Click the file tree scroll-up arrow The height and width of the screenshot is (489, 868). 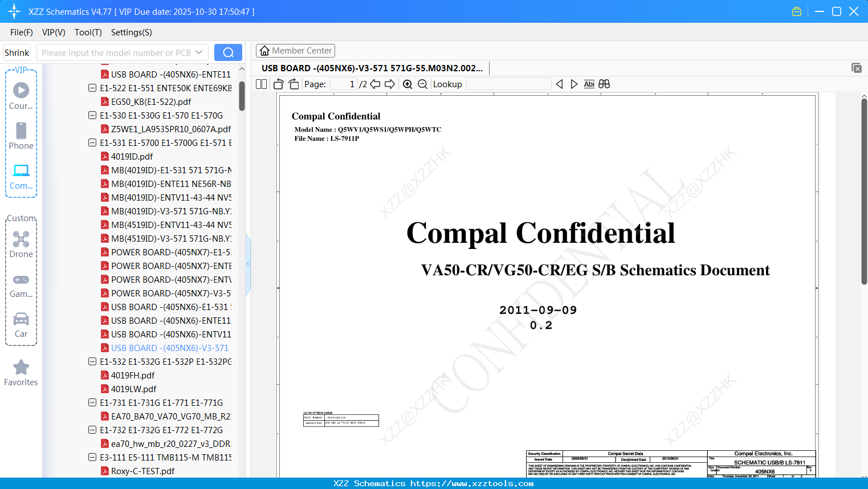click(x=242, y=69)
